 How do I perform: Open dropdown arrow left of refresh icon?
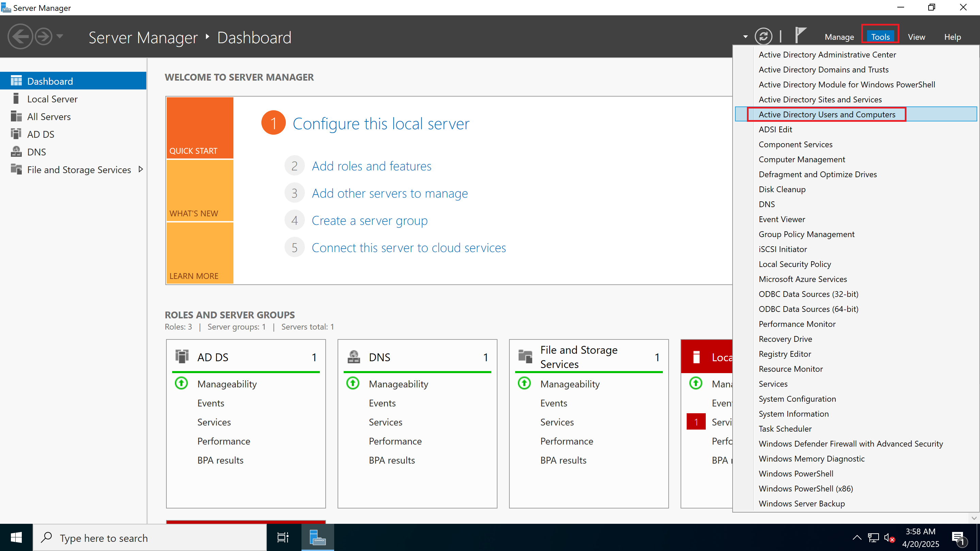pyautogui.click(x=745, y=37)
